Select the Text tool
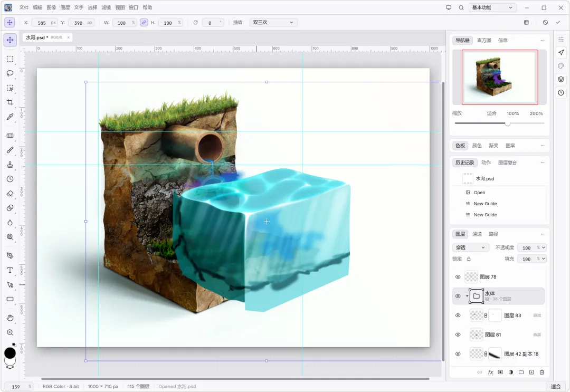This screenshot has width=570, height=392. pos(10,270)
